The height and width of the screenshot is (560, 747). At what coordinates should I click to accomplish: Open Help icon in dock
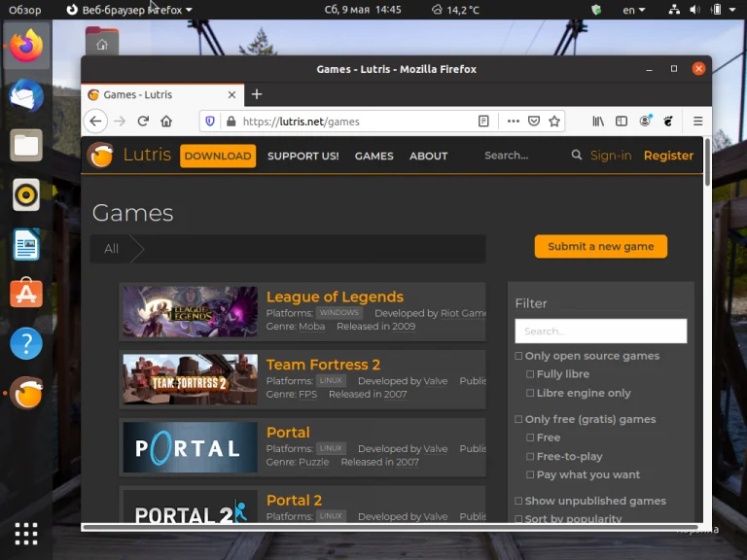click(26, 343)
